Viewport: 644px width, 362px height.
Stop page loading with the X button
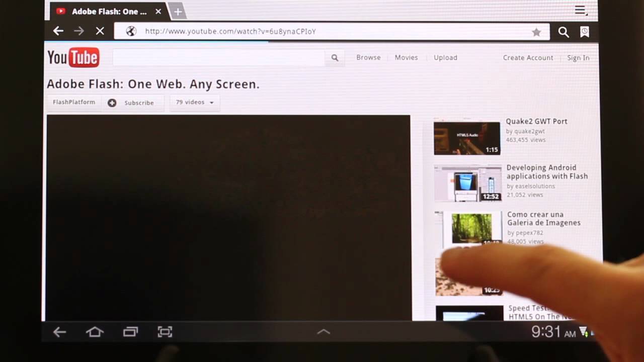100,31
